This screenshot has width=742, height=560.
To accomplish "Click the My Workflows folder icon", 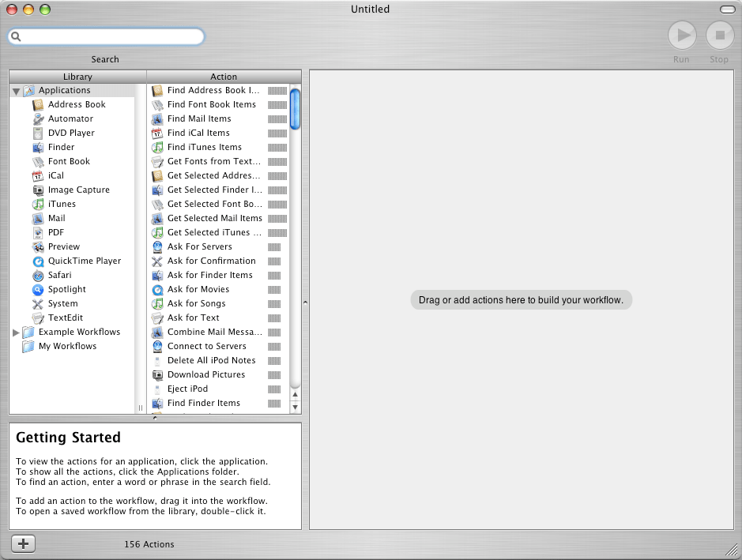I will tap(28, 346).
